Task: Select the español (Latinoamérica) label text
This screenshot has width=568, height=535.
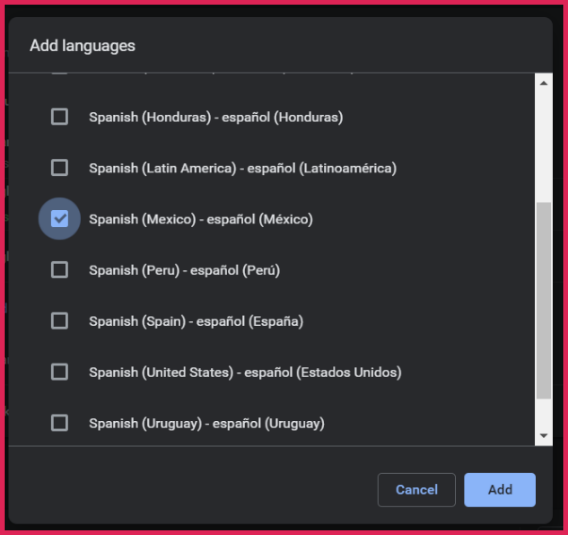Action: pos(322,168)
